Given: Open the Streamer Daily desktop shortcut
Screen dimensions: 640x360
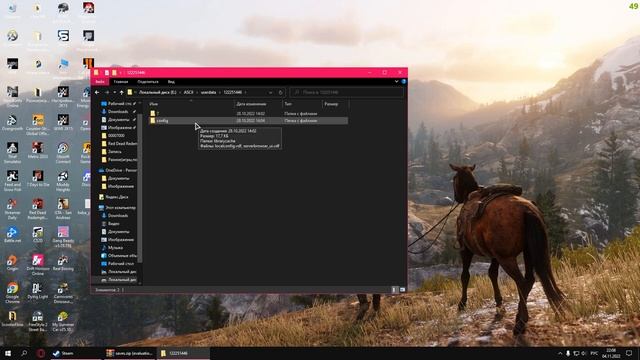Looking at the screenshot, I should [12, 208].
